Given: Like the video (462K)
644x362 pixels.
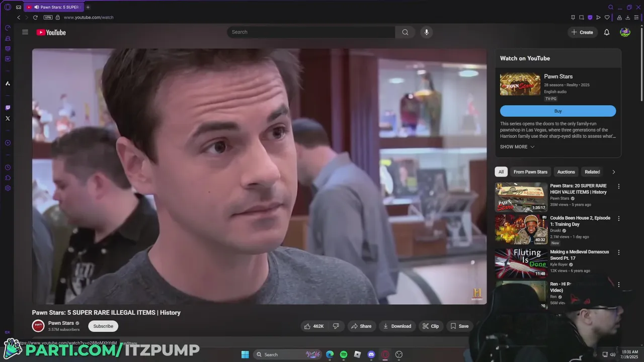Looking at the screenshot, I should [x=314, y=326].
